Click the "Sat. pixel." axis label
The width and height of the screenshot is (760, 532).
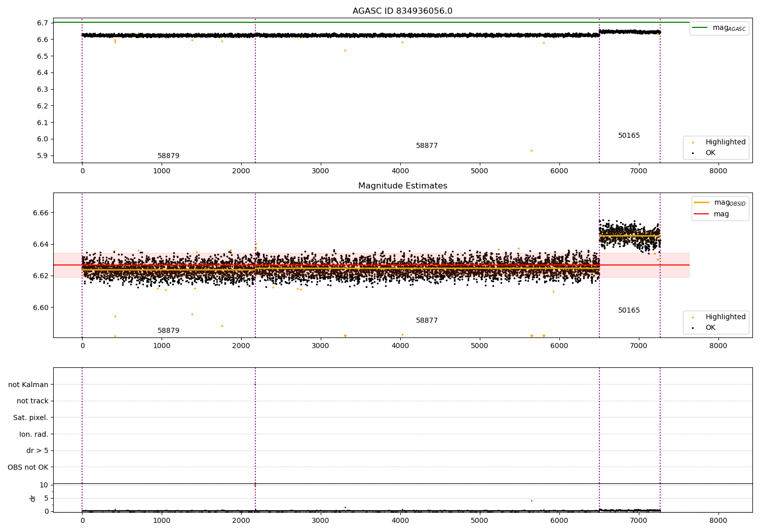(31, 417)
